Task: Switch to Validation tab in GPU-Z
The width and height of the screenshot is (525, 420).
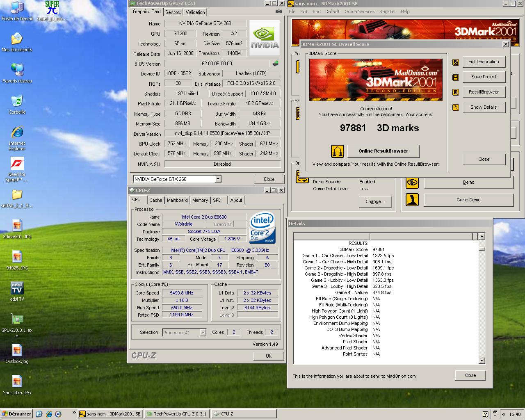Action: (x=195, y=12)
